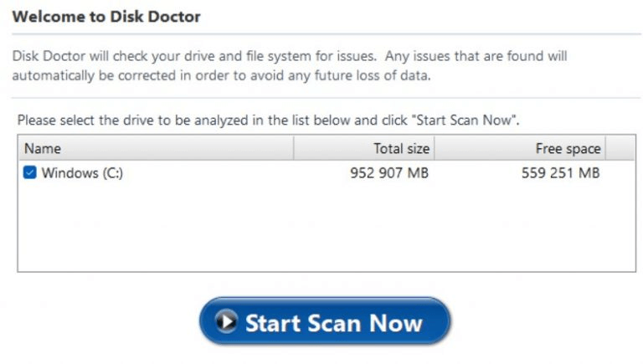Click divider between Total size and Free space headers
Image resolution: width=643 pixels, height=364 pixels.
[435, 149]
